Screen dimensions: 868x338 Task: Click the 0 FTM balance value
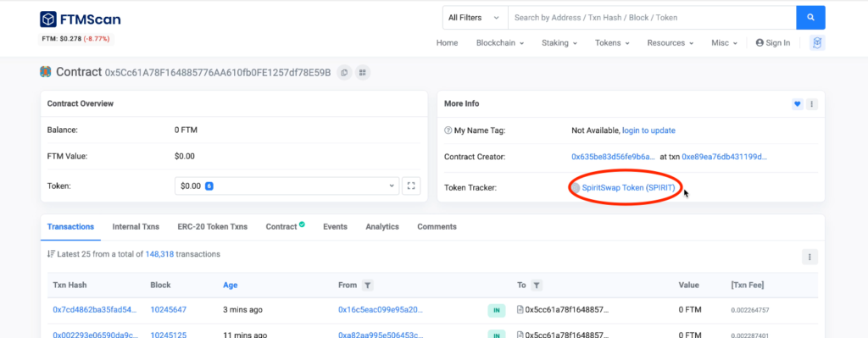(x=186, y=130)
